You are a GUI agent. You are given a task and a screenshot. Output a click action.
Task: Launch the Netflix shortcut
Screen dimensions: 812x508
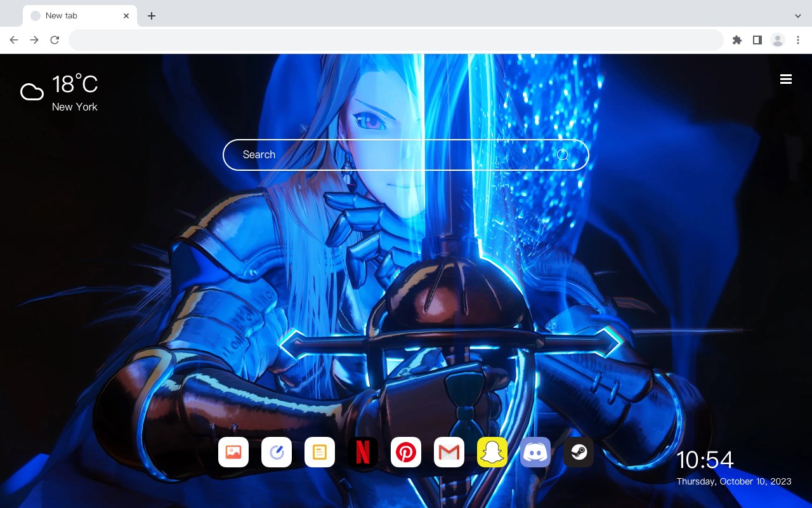coord(363,452)
